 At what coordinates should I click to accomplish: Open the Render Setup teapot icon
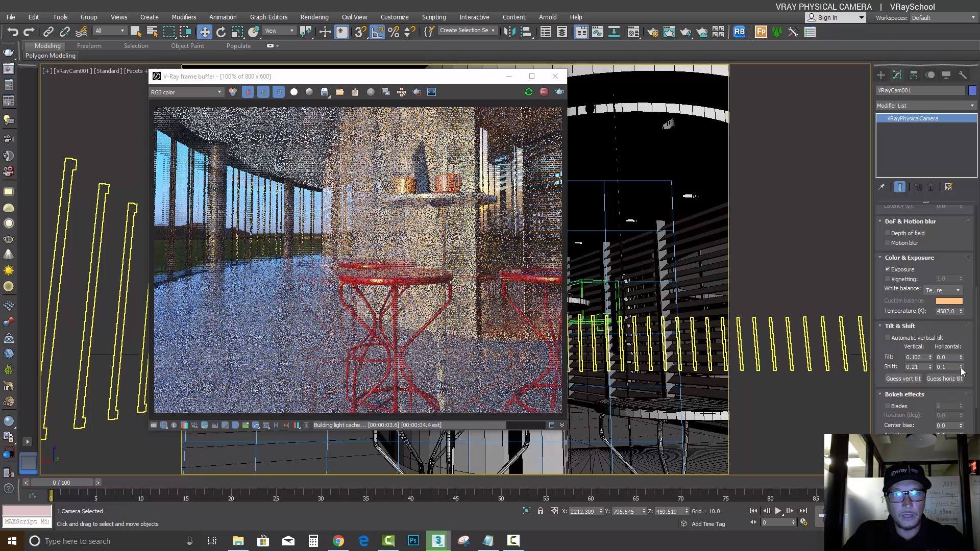click(x=652, y=32)
